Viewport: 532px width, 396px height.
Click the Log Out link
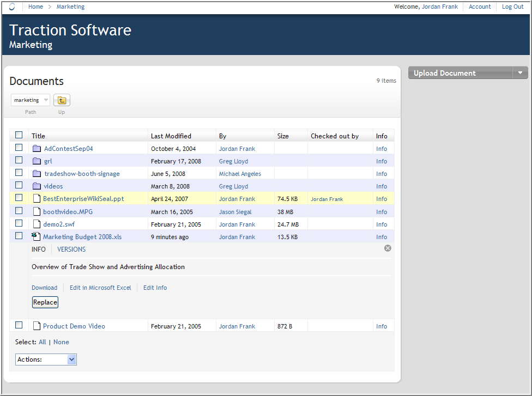tap(512, 7)
